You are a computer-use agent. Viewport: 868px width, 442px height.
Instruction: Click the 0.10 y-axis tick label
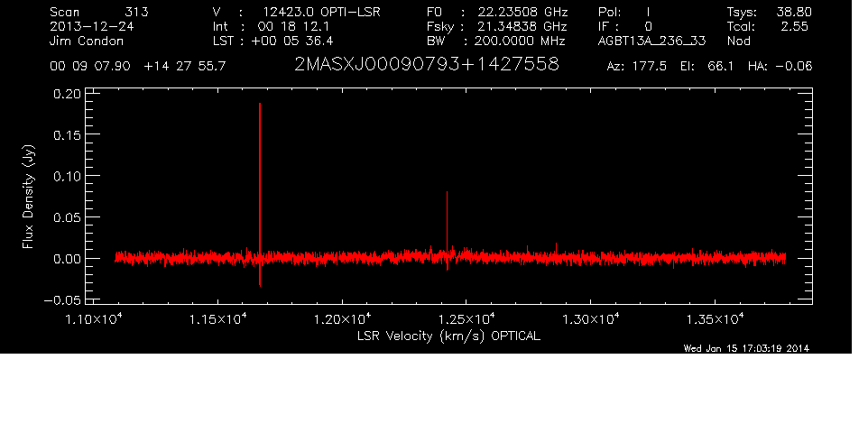point(67,177)
